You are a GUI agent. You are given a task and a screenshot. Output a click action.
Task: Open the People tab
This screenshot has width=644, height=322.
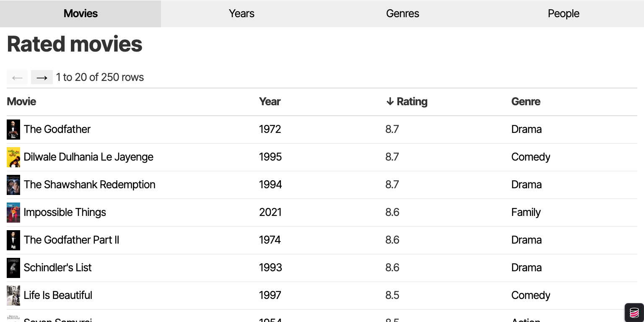click(x=563, y=14)
